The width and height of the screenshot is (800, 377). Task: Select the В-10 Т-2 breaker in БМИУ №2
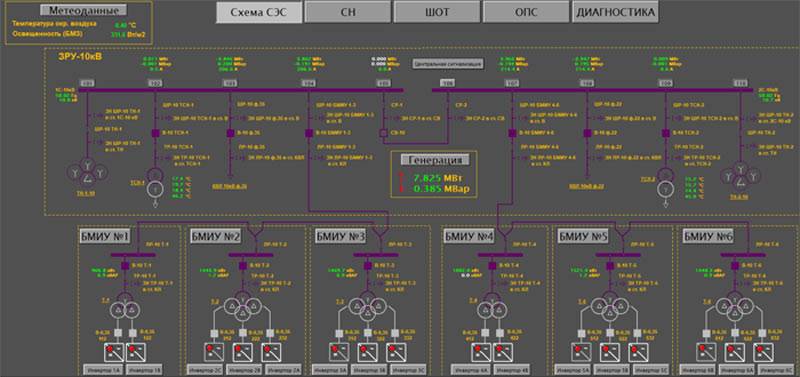point(243,266)
